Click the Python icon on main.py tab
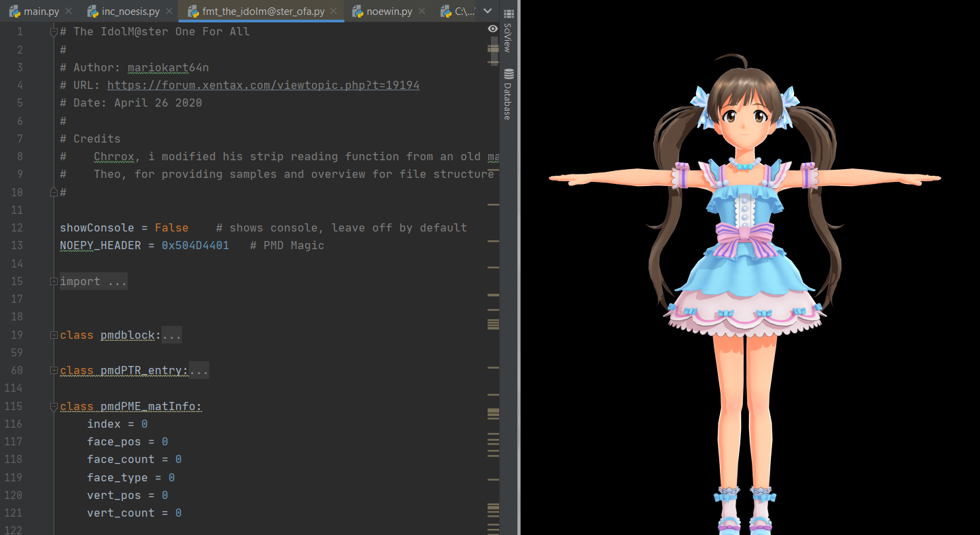980x535 pixels. (16, 11)
